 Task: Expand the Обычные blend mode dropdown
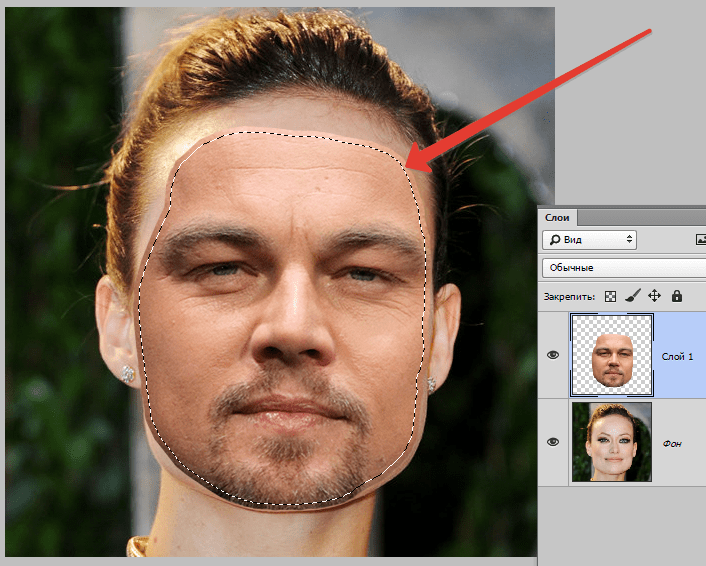click(x=620, y=268)
